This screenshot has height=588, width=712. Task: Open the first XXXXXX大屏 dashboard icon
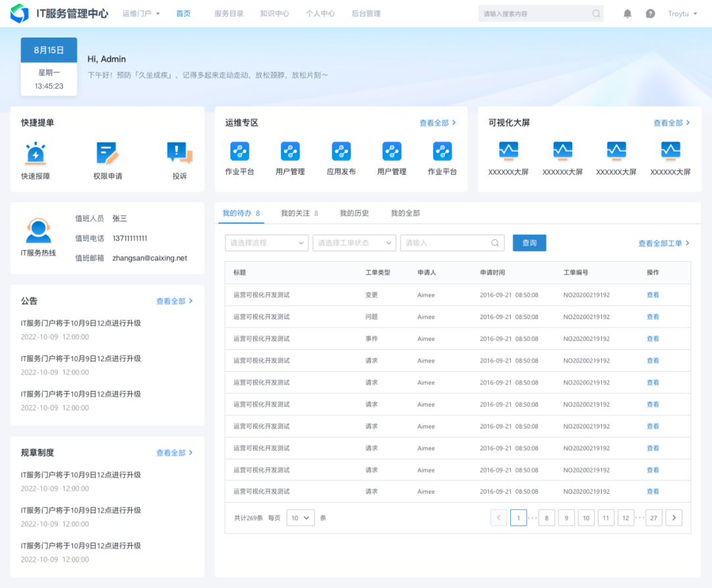508,151
